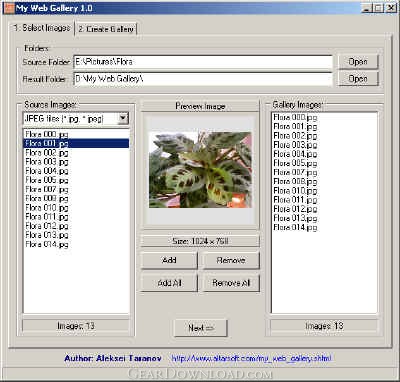Select Flora 008.jpg in Gallery Images
The height and width of the screenshot is (382, 400).
point(324,181)
